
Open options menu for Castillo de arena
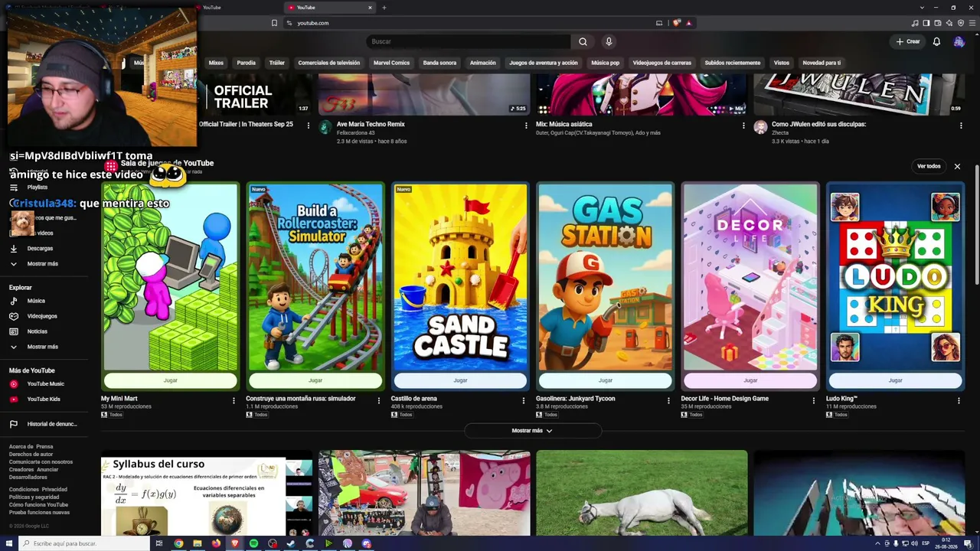pyautogui.click(x=524, y=400)
